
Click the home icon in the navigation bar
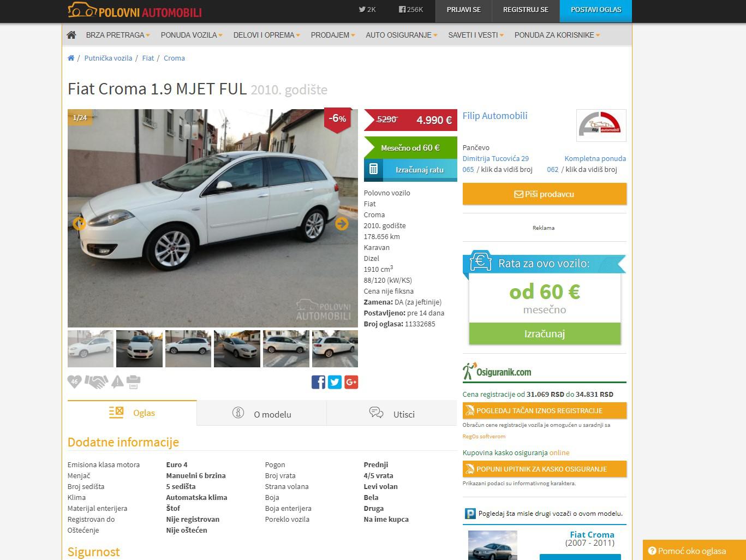pyautogui.click(x=71, y=35)
